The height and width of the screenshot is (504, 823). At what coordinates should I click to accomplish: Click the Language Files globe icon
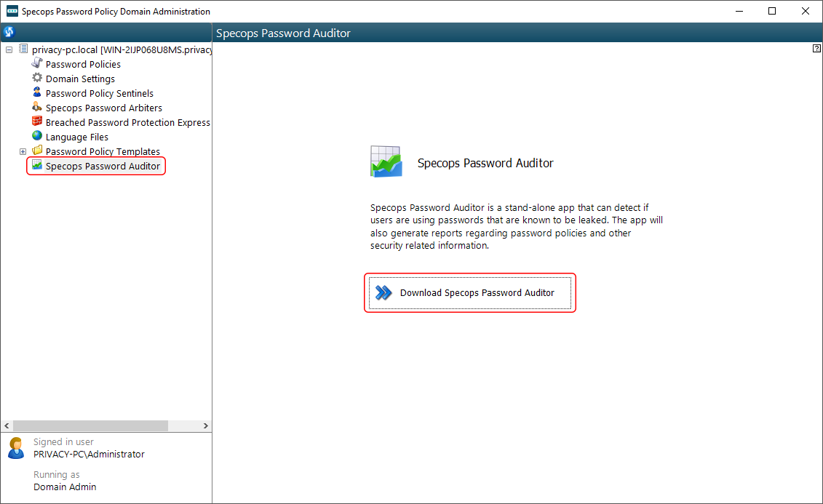tap(36, 136)
